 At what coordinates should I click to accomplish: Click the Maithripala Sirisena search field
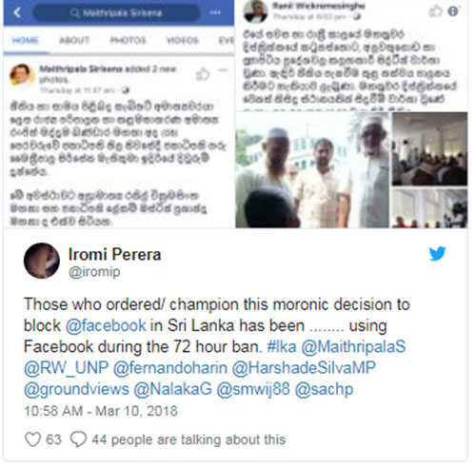pyautogui.click(x=116, y=13)
